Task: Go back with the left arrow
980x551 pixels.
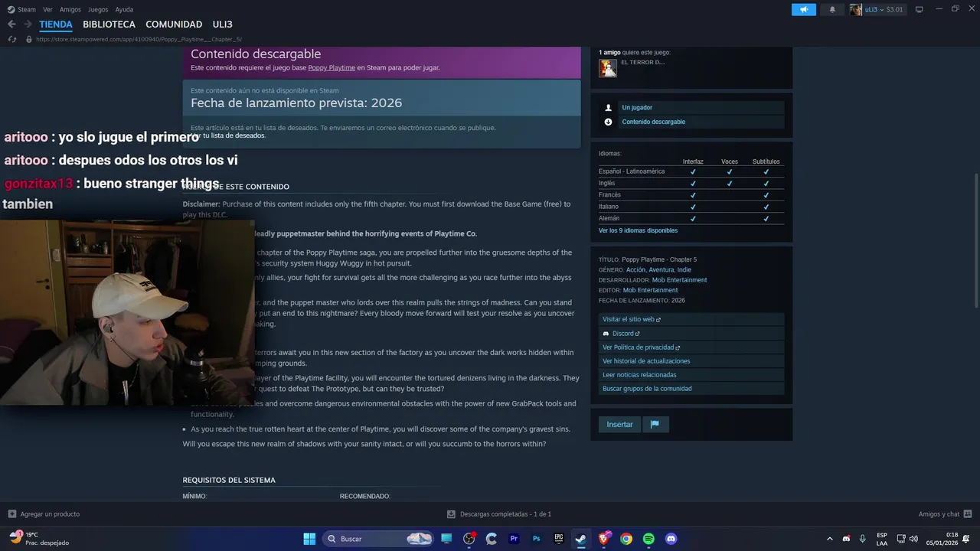Action: coord(11,24)
